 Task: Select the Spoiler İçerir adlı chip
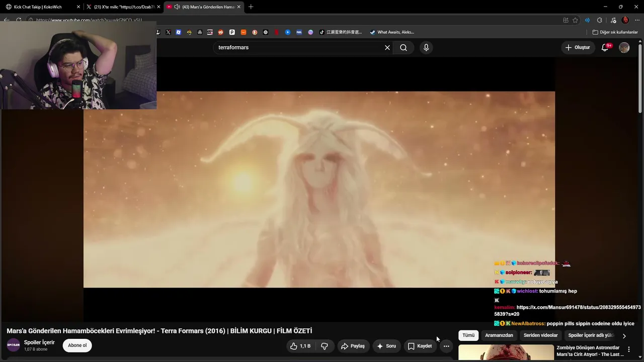click(x=591, y=335)
